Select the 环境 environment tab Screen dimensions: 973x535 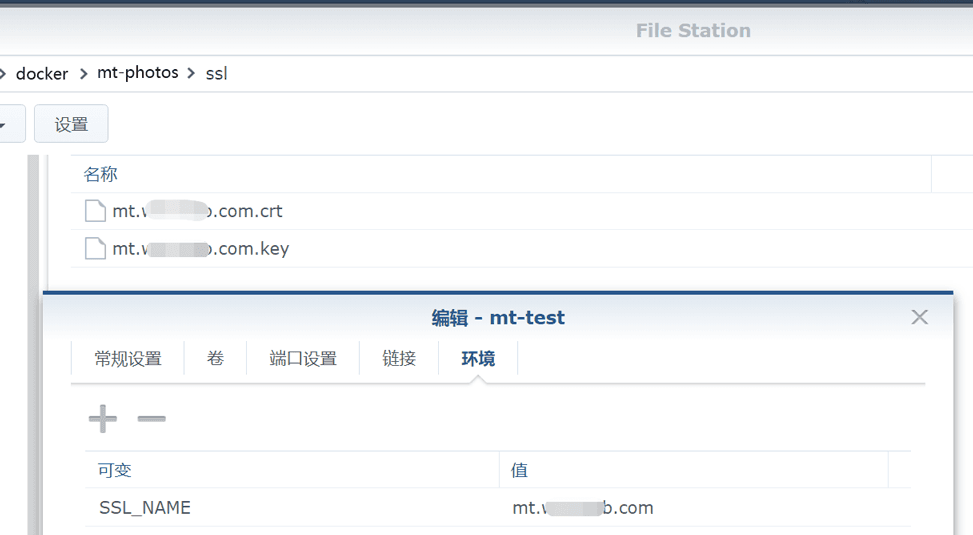(478, 358)
